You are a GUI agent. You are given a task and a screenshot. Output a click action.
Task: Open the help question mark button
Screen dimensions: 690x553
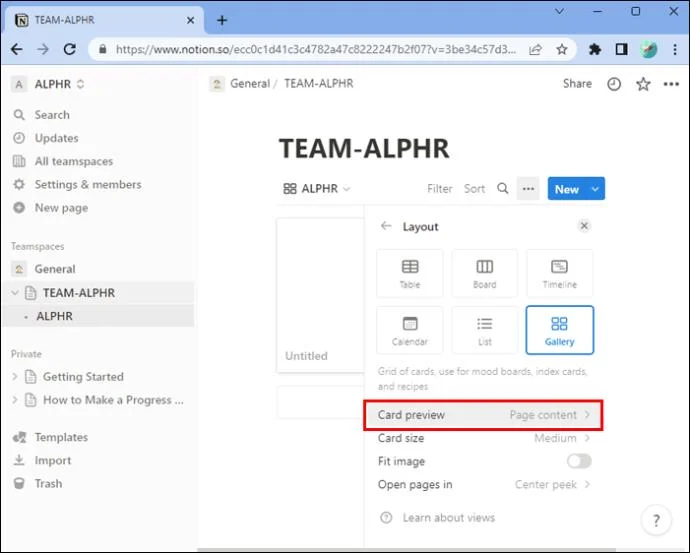(656, 520)
